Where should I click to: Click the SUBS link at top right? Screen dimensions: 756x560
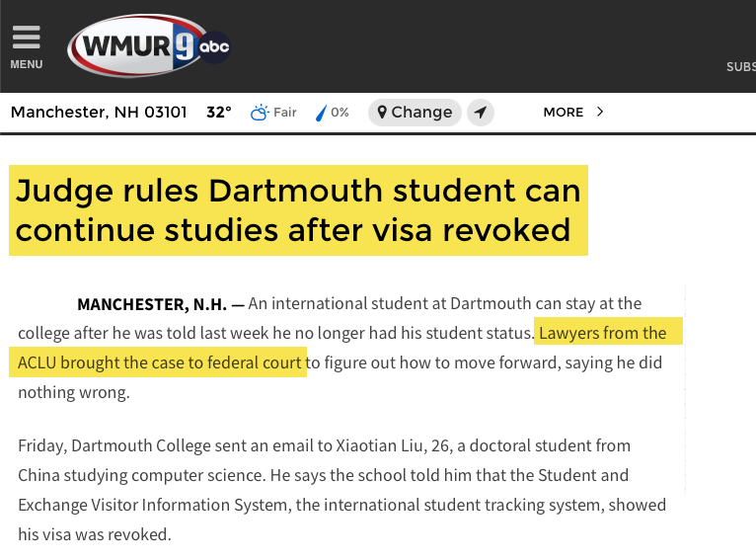741,66
